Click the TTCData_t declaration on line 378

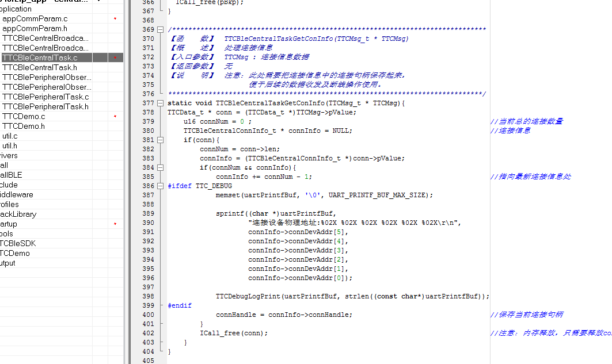pos(262,112)
